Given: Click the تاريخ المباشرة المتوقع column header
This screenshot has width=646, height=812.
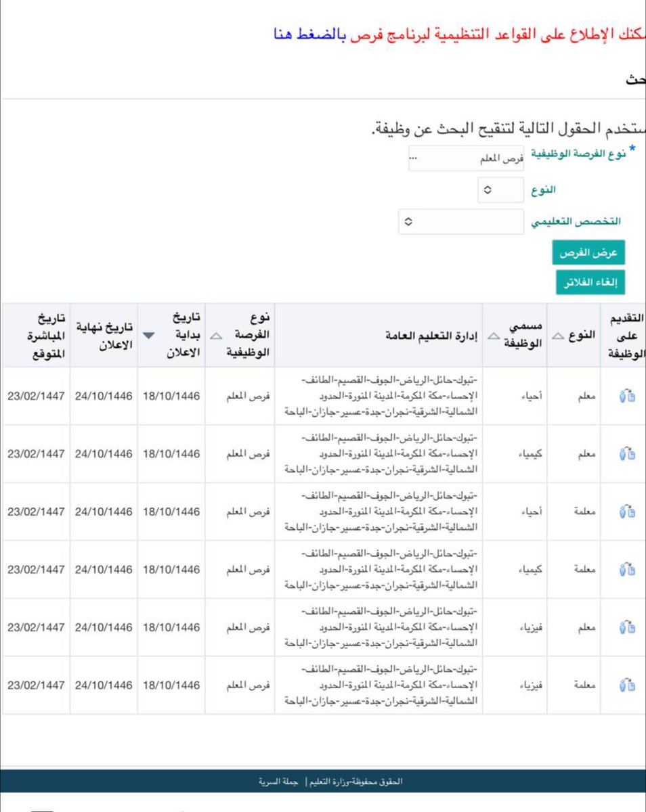Looking at the screenshot, I should point(37,336).
